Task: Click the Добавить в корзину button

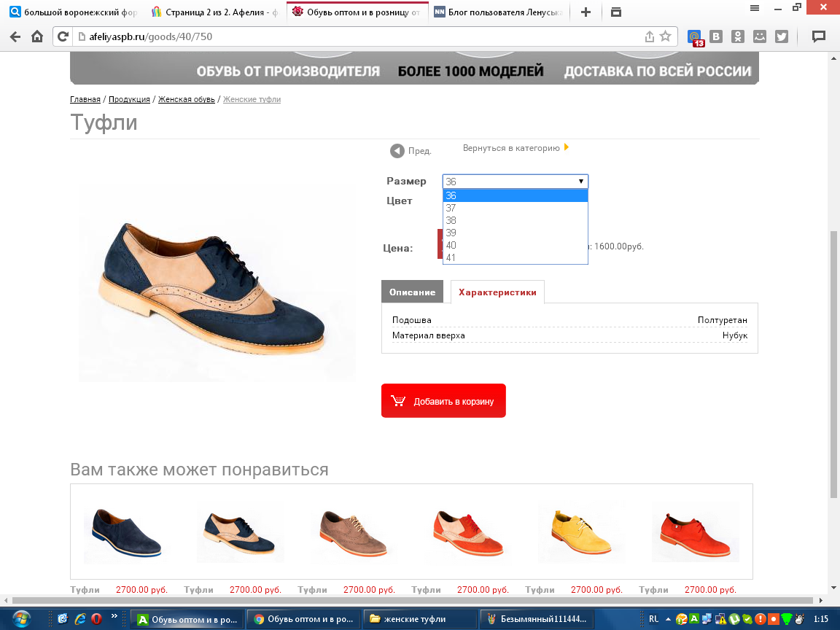Action: (443, 401)
